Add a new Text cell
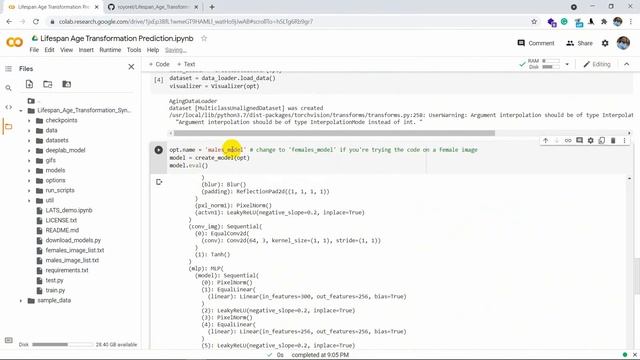 (x=186, y=64)
